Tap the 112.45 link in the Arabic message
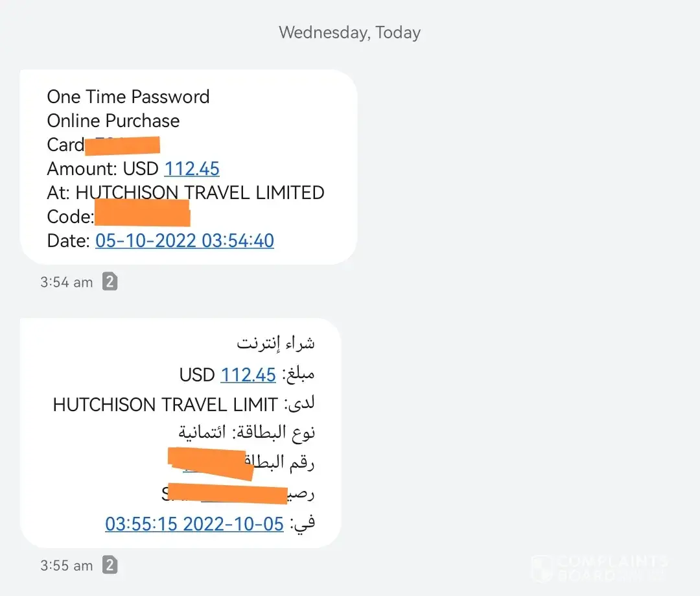Viewport: 700px width, 596px height. click(x=248, y=374)
